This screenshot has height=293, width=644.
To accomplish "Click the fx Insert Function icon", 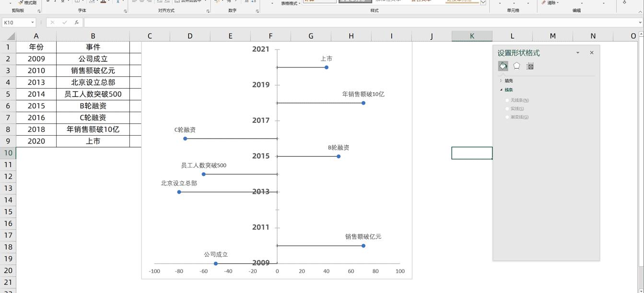I will click(x=78, y=22).
